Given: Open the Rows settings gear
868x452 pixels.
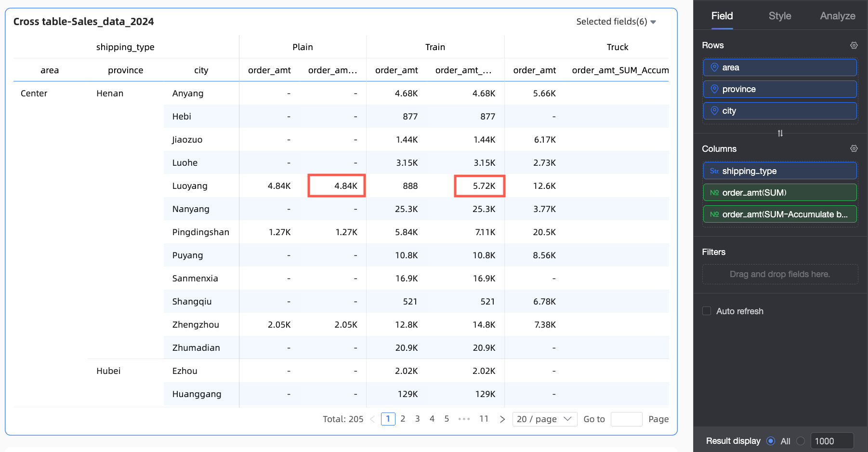Looking at the screenshot, I should click(854, 45).
